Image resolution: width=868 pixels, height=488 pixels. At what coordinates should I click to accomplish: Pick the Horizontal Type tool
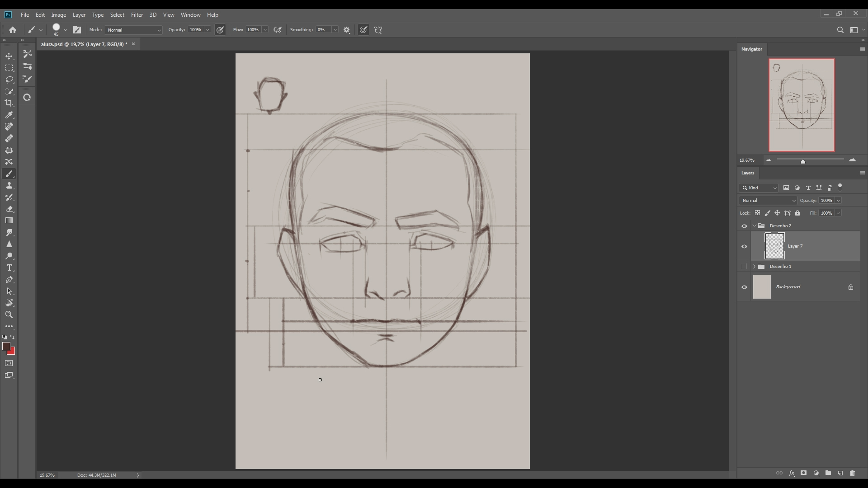click(9, 268)
